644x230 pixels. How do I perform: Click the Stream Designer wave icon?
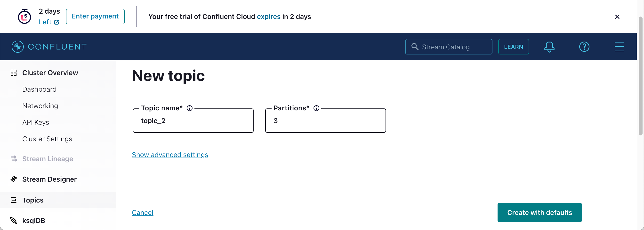tap(14, 179)
